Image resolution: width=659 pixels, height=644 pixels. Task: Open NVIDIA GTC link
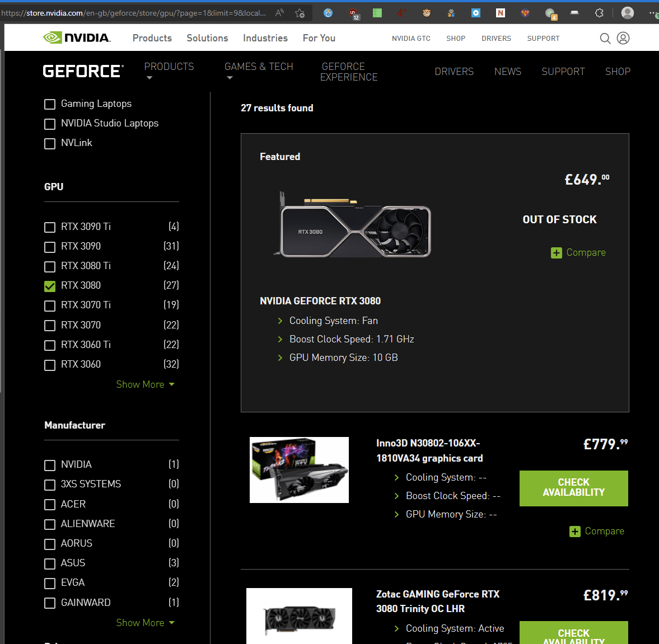[x=411, y=38]
